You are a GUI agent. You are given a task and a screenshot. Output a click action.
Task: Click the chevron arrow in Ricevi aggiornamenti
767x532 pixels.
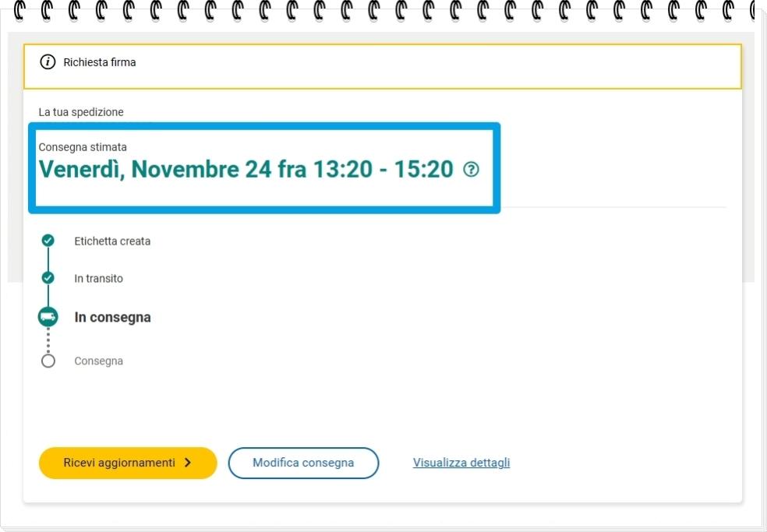click(x=188, y=463)
